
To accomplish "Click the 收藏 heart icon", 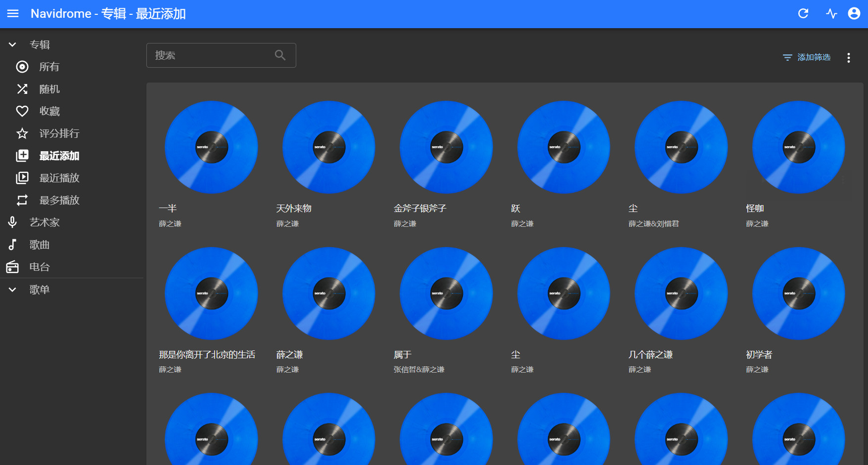I will 22,111.
